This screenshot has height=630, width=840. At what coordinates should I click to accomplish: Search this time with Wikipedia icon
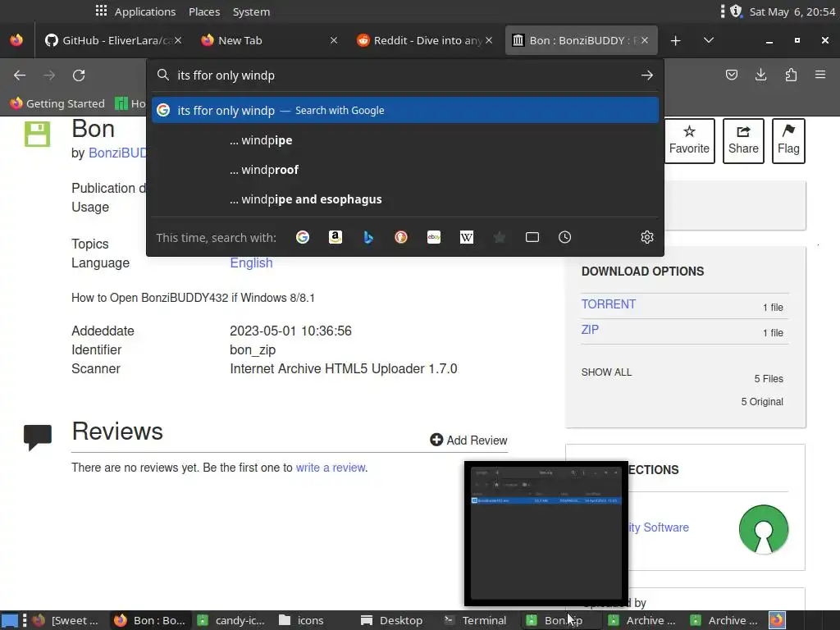coord(467,237)
